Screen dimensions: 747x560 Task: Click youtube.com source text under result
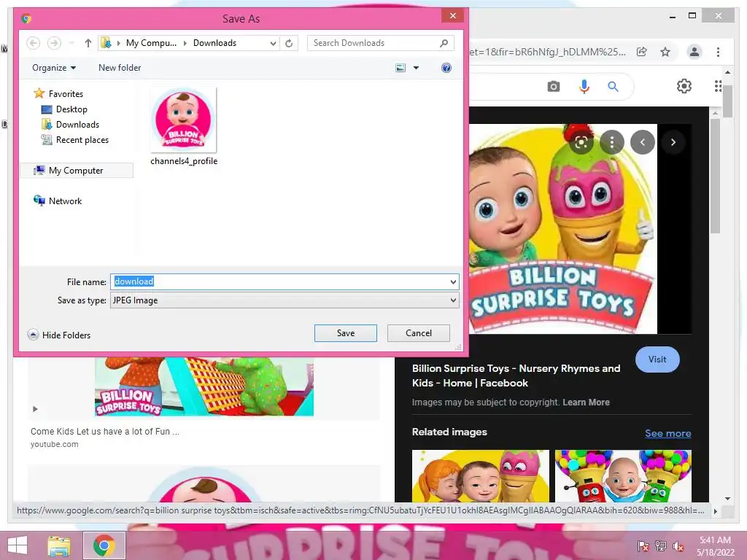coord(54,444)
